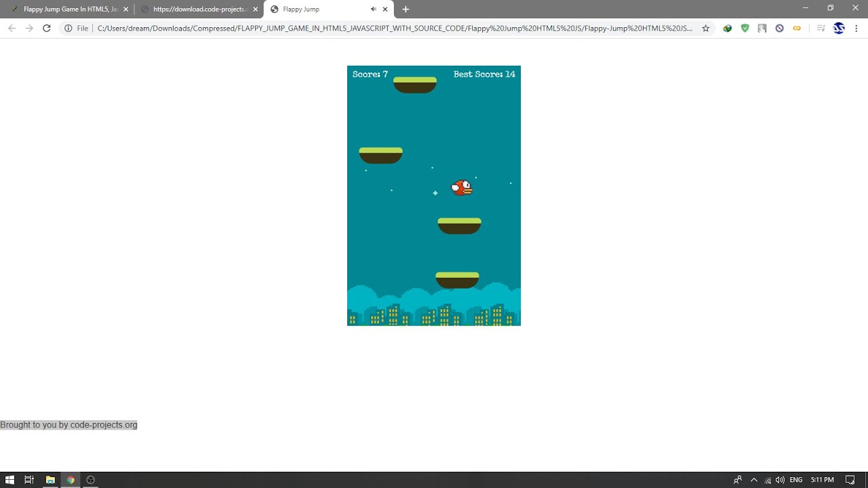Click the gray person extension icon
This screenshot has width=868, height=488.
(x=762, y=28)
